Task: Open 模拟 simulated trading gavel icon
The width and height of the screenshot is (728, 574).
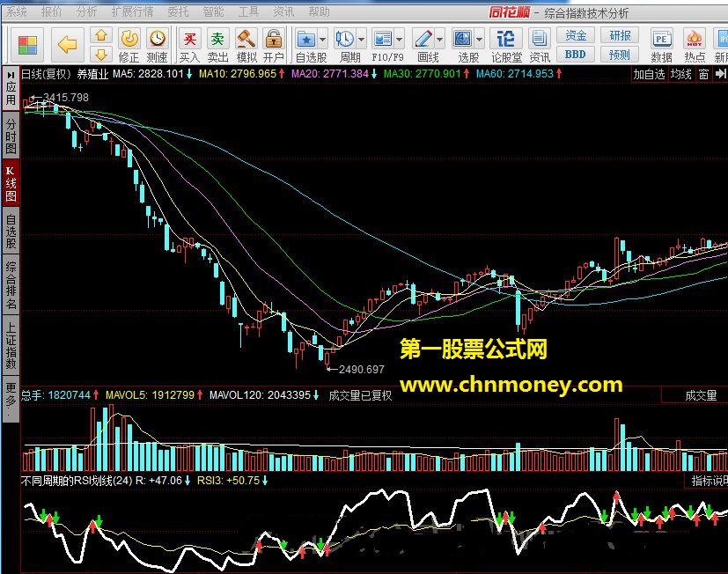Action: pyautogui.click(x=246, y=45)
